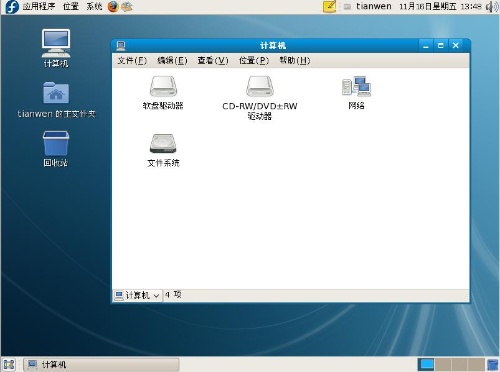500x372 pixels.
Task: Expand the 计算机 location dropdown in the status bar
Action: click(137, 295)
